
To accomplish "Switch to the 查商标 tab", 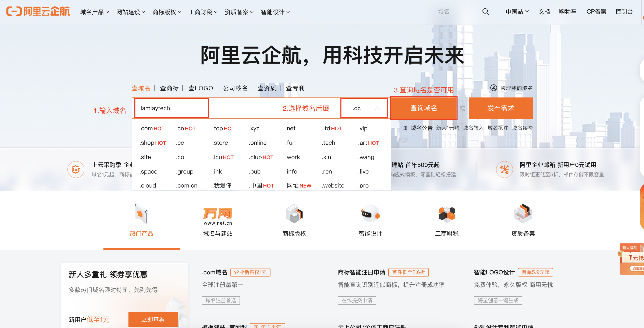I will click(169, 88).
